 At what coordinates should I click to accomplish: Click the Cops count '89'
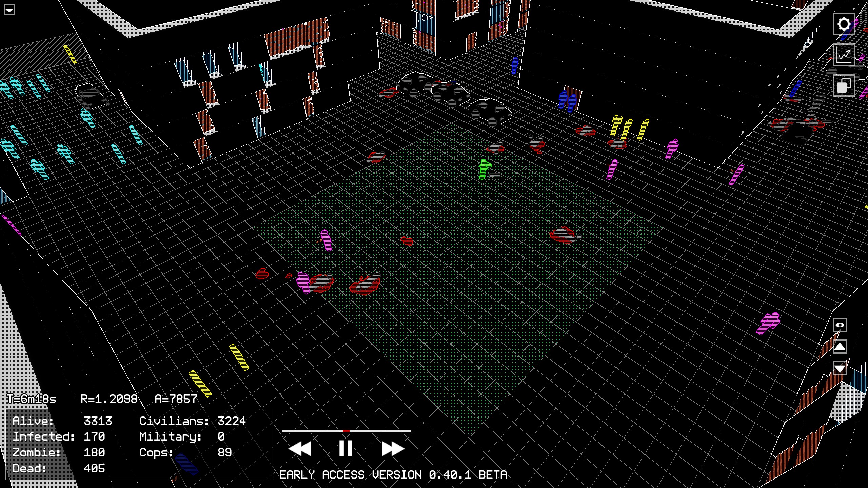coord(224,453)
